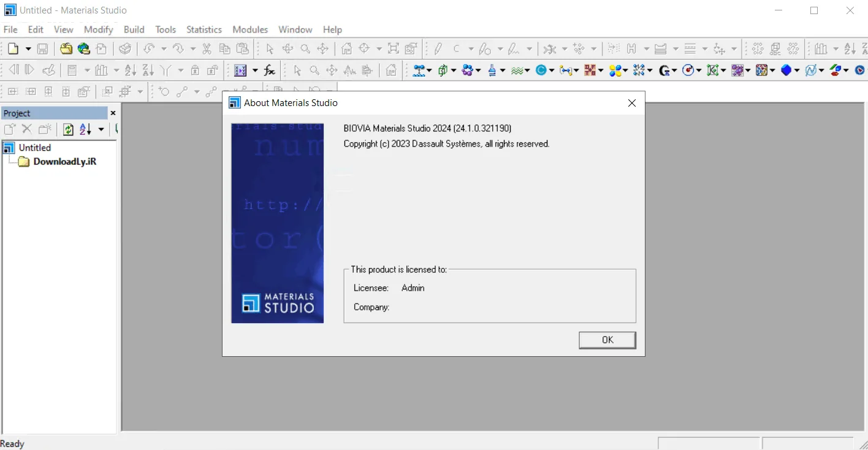Open the blue C module icon
This screenshot has height=450, width=868.
click(x=541, y=71)
